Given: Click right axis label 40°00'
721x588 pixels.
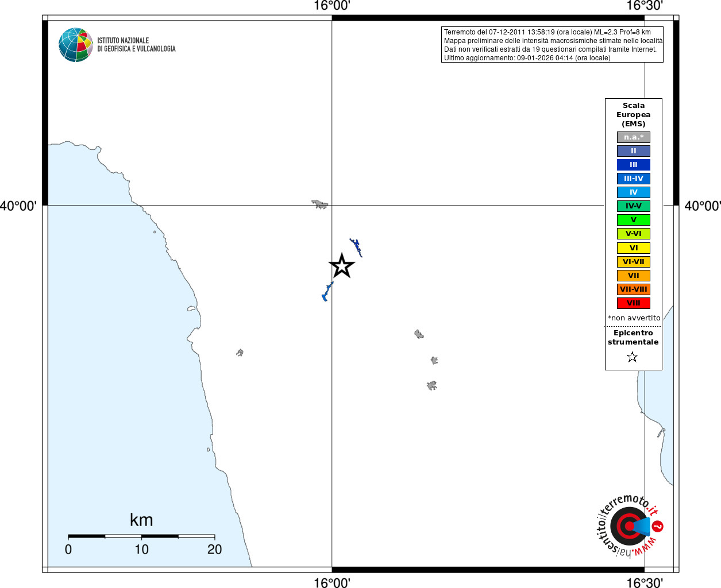Looking at the screenshot, I should click(702, 206).
